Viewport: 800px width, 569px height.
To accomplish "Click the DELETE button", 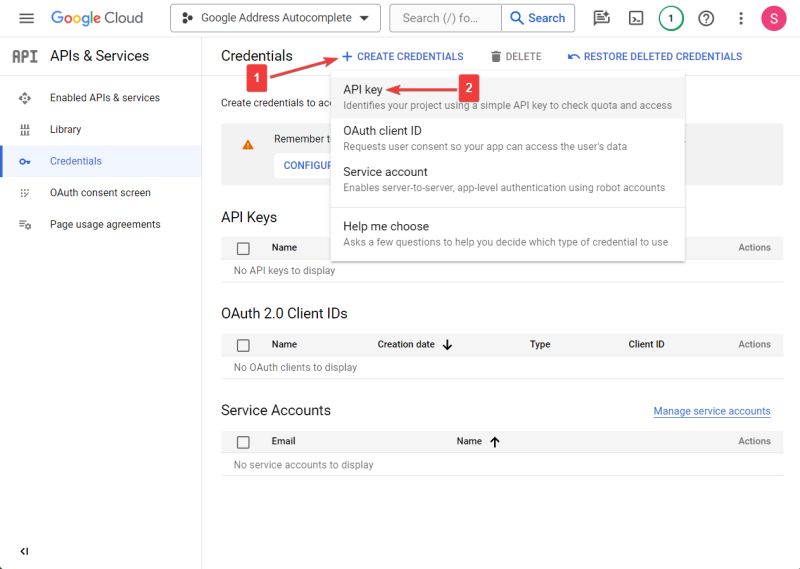I will click(x=516, y=56).
